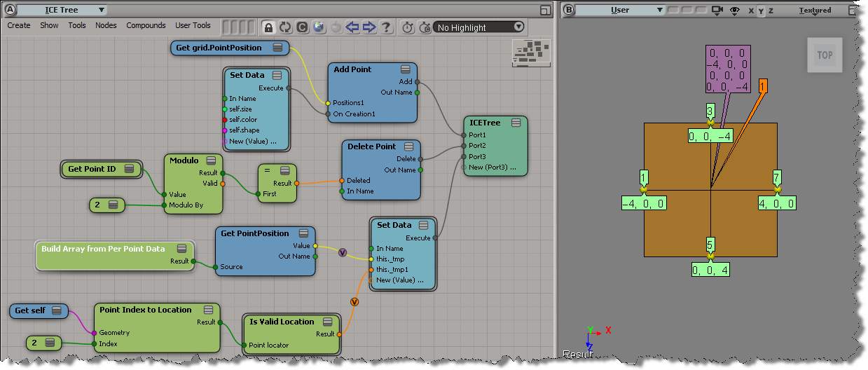
Task: Click the purple array value display box
Action: click(x=729, y=69)
